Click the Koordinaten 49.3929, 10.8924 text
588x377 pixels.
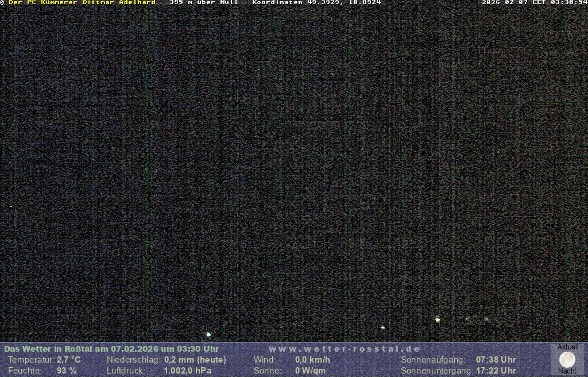(316, 3)
